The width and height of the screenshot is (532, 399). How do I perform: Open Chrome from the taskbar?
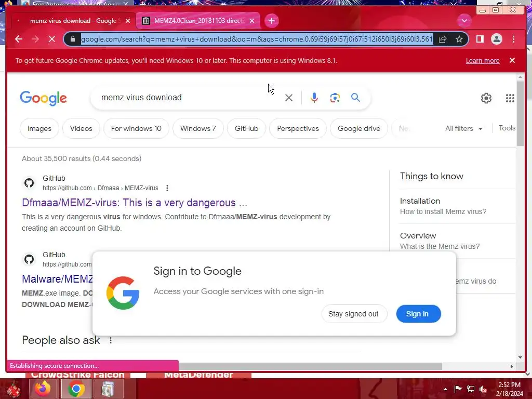click(x=76, y=389)
